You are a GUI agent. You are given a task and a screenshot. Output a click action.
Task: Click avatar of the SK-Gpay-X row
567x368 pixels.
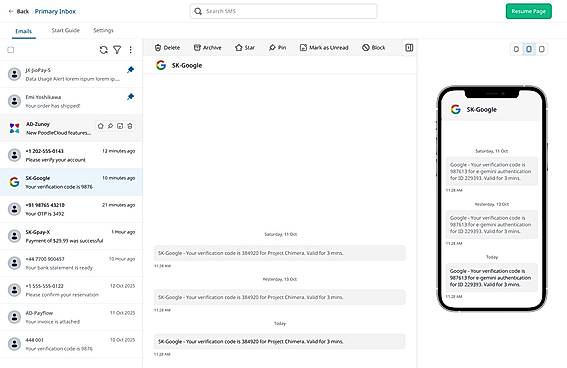(x=14, y=236)
